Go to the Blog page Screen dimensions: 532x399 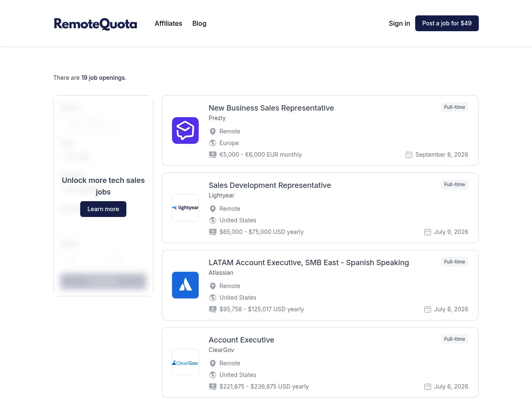tap(199, 23)
